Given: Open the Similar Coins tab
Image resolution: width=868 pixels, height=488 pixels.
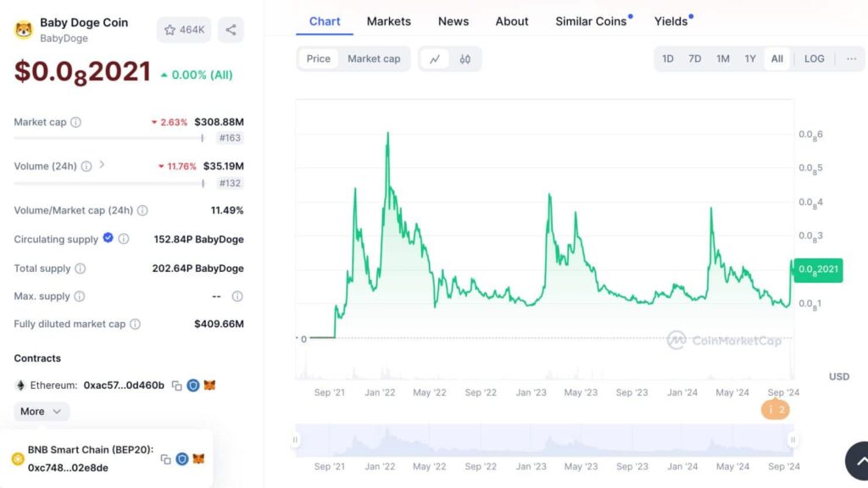Looking at the screenshot, I should 591,21.
